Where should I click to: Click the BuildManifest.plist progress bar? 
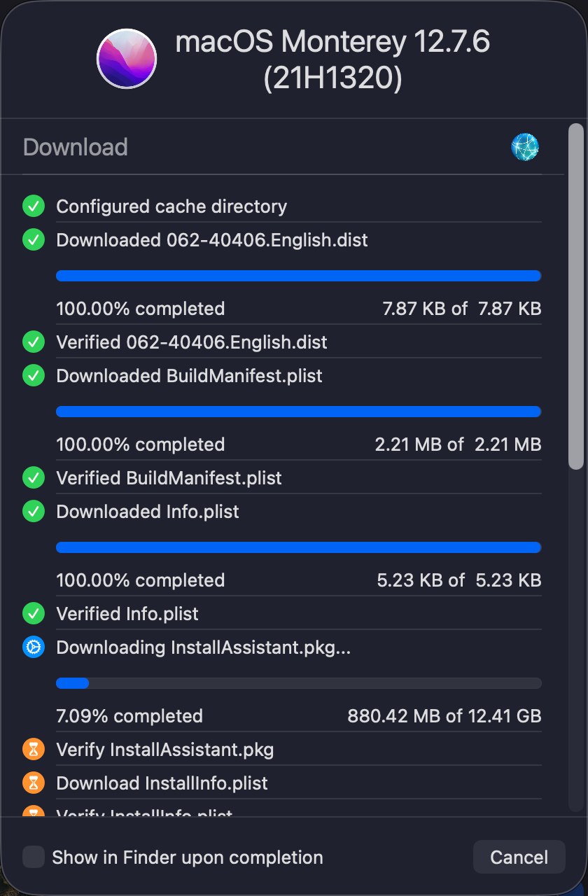pos(298,412)
